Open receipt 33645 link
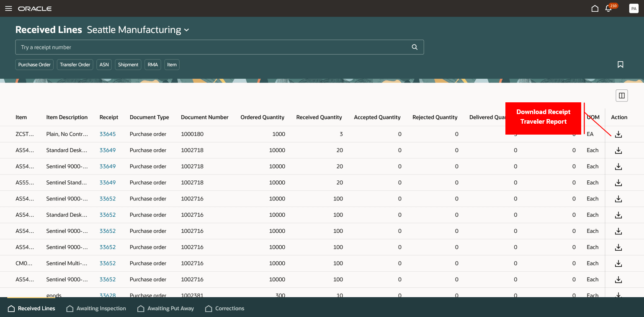The image size is (644, 317). pyautogui.click(x=108, y=134)
